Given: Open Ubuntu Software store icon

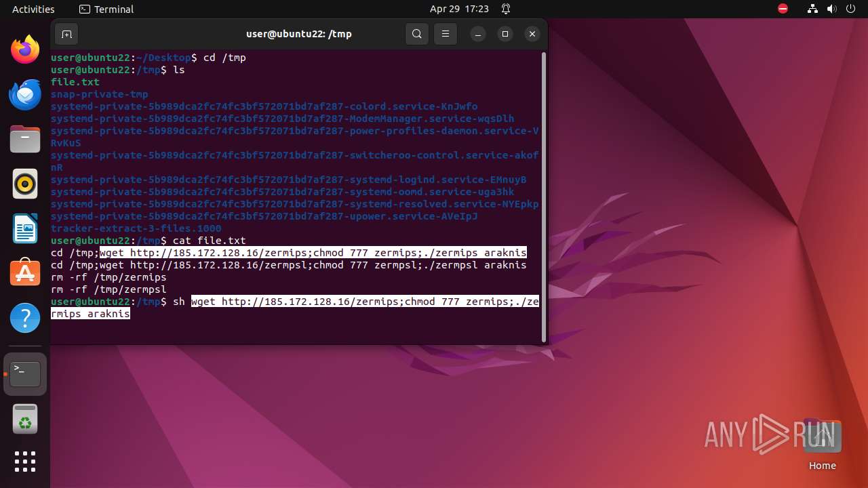Looking at the screenshot, I should pyautogui.click(x=25, y=272).
